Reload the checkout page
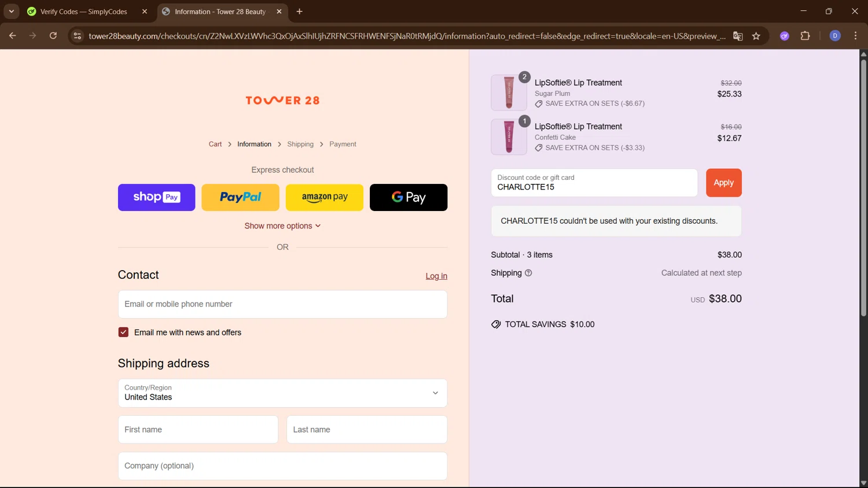 point(53,36)
